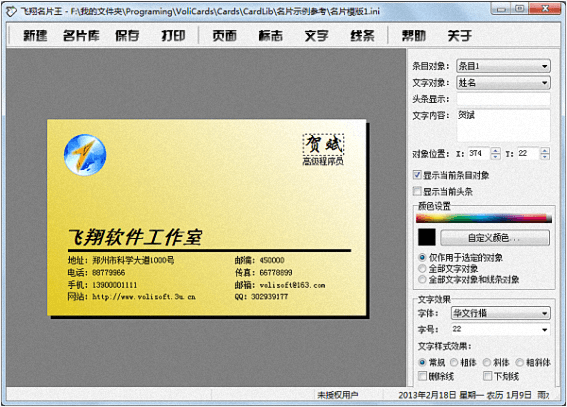Click 保存 to save the card
The height and width of the screenshot is (407, 567).
pyautogui.click(x=127, y=35)
